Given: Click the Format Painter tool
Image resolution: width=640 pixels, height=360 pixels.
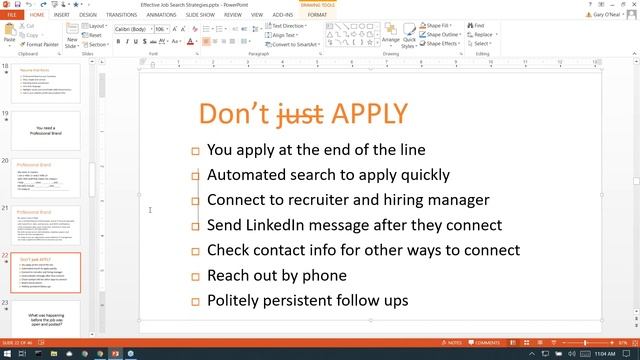Looking at the screenshot, I should pos(39,44).
